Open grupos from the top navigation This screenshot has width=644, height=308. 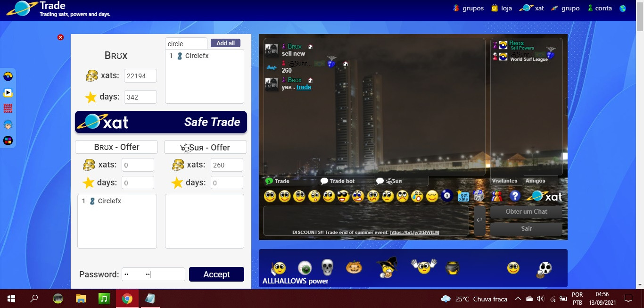pyautogui.click(x=472, y=8)
